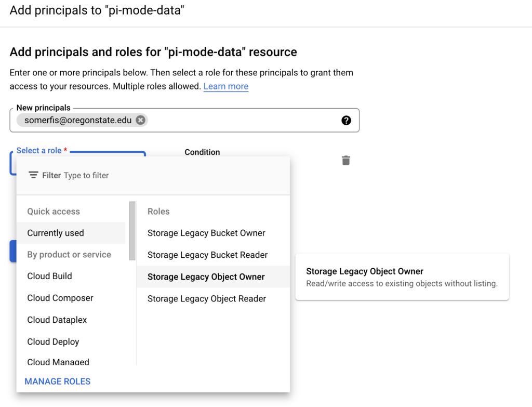Click the filter list icon

click(33, 175)
